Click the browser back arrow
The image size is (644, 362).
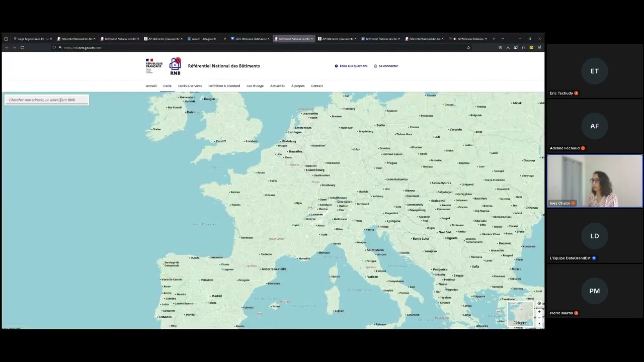(7, 48)
